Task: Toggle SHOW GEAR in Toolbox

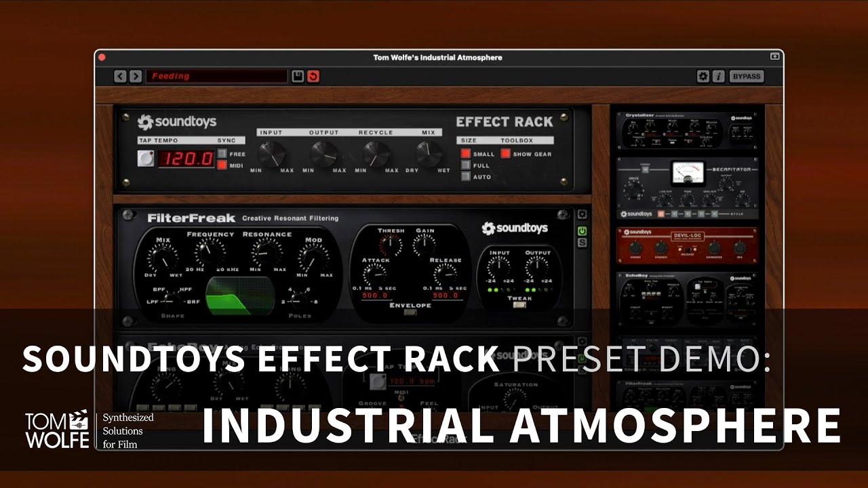Action: point(506,154)
